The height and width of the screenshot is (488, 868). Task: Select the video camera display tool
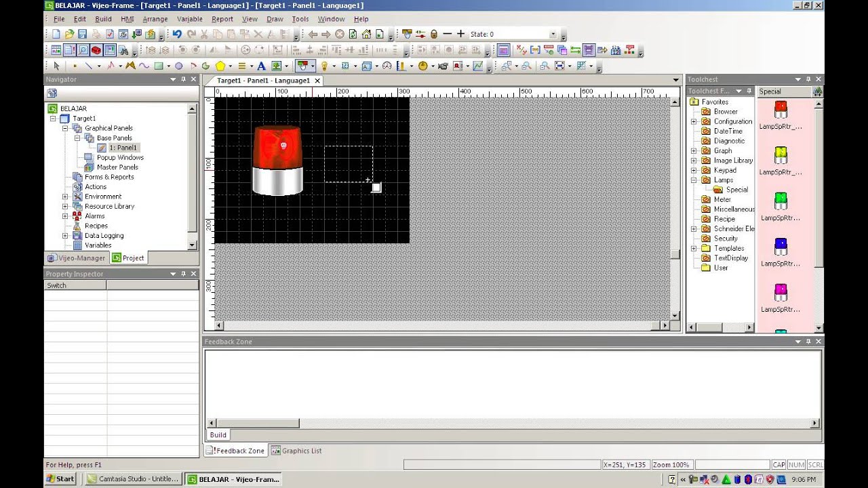tap(443, 66)
